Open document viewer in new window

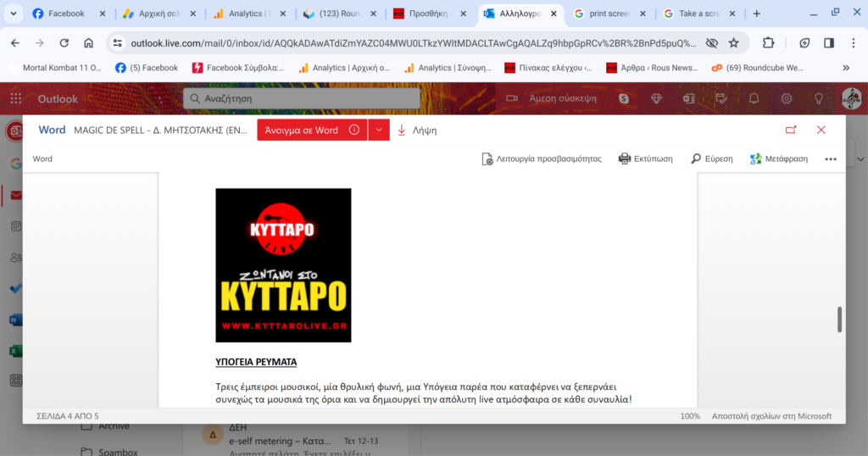click(791, 130)
